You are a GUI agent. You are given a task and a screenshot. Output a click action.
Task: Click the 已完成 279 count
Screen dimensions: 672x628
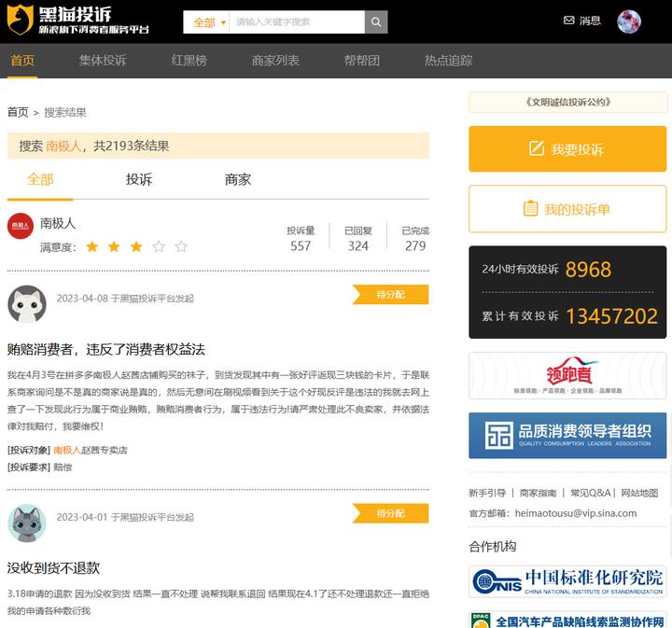click(415, 239)
